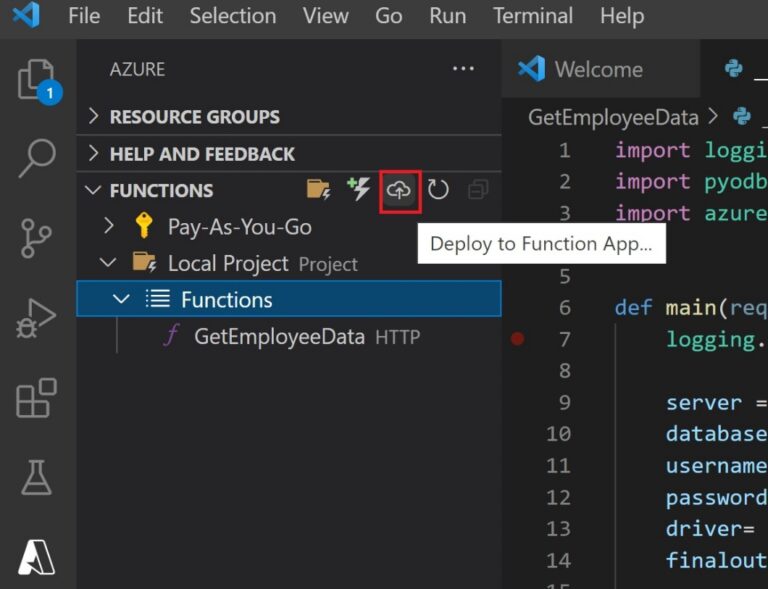Viewport: 768px width, 589px height.
Task: Click Create New Project folder icon
Action: (318, 189)
